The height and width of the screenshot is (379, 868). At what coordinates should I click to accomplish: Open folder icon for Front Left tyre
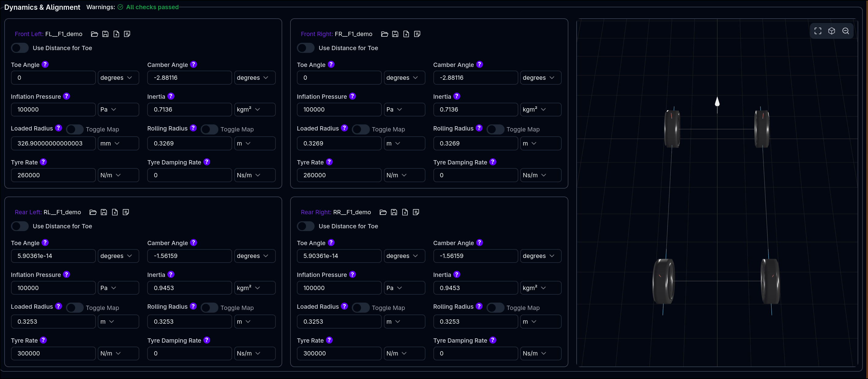(94, 34)
